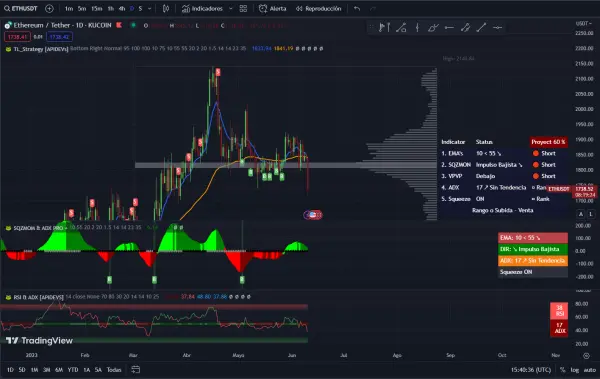Select the 1m timeframe
This screenshot has width=600, height=379.
[x=69, y=8]
